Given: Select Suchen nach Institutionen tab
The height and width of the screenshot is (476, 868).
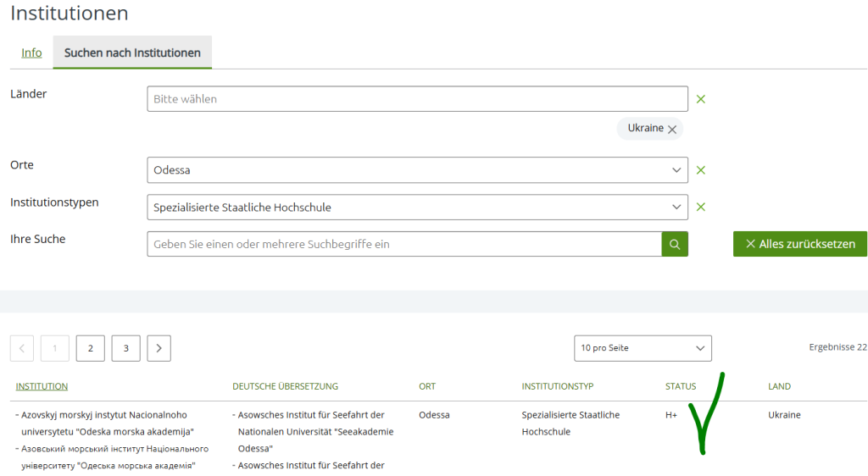Looking at the screenshot, I should [132, 53].
